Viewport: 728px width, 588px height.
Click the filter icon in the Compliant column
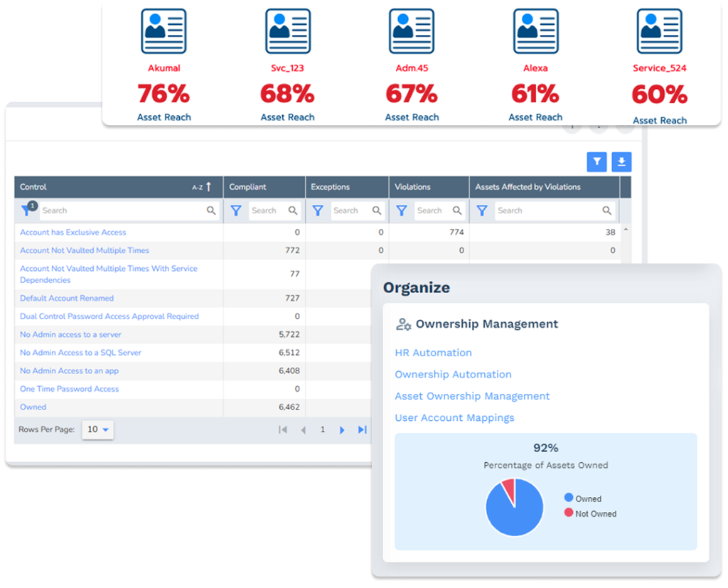pos(236,210)
